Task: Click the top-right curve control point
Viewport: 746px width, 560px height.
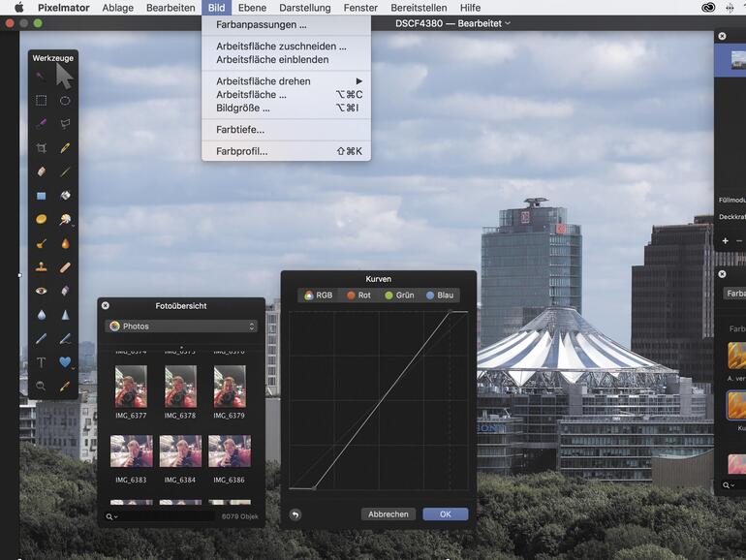Action: coord(451,312)
